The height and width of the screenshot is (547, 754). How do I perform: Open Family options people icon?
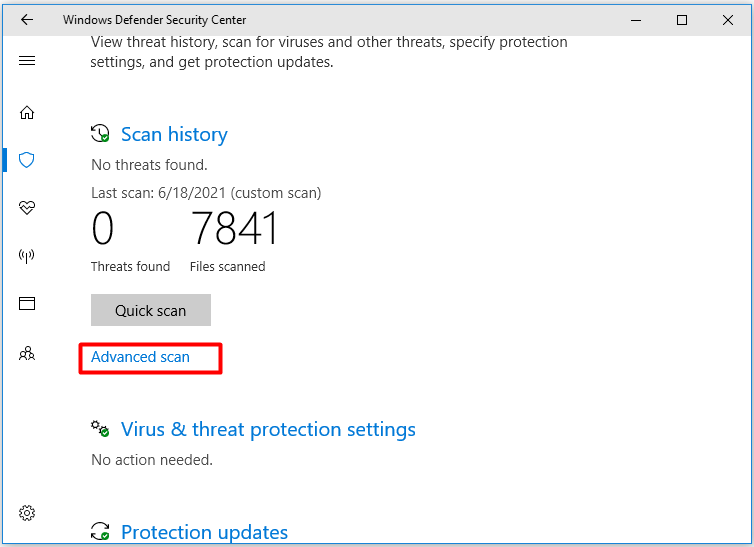point(27,354)
